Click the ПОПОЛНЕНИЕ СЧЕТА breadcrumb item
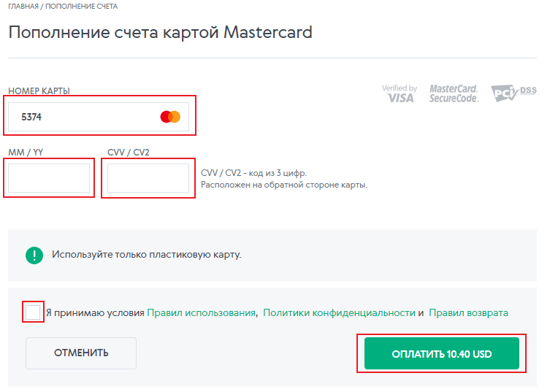This screenshot has height=392, width=550. click(82, 6)
